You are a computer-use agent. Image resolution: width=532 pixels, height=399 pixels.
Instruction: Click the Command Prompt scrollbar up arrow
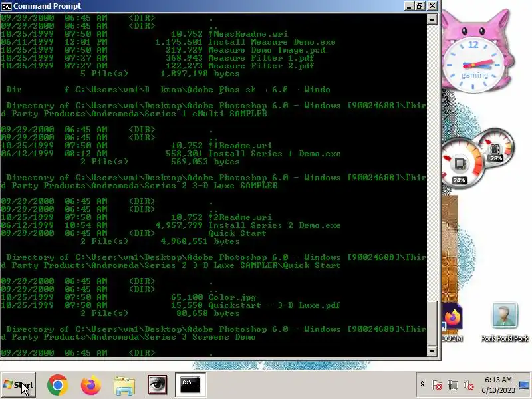coord(432,19)
